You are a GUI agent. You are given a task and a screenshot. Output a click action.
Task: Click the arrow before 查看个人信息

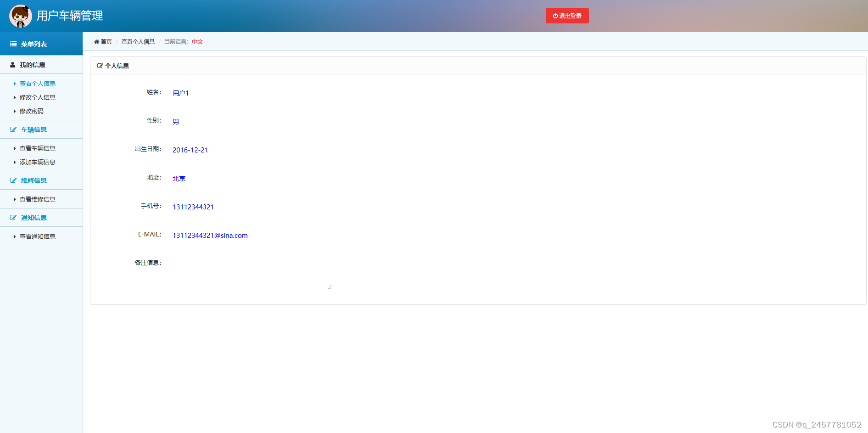click(15, 84)
